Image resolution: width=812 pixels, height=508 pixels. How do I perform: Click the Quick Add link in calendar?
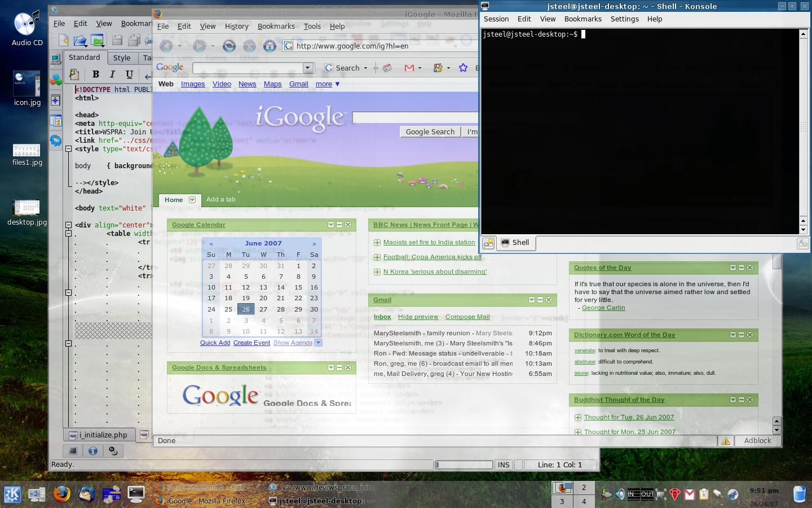(x=215, y=343)
